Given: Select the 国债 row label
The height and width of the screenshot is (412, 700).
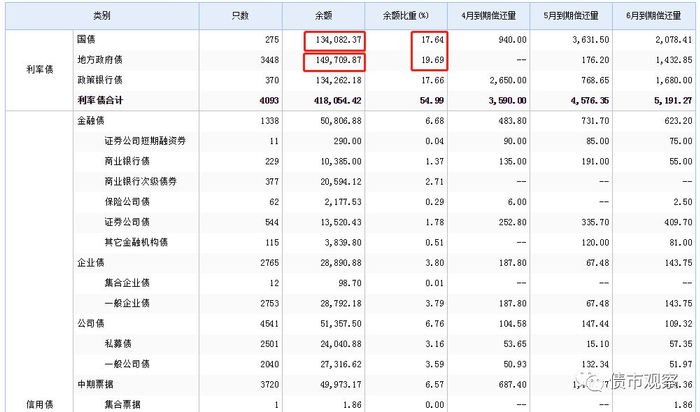Looking at the screenshot, I should (x=86, y=39).
